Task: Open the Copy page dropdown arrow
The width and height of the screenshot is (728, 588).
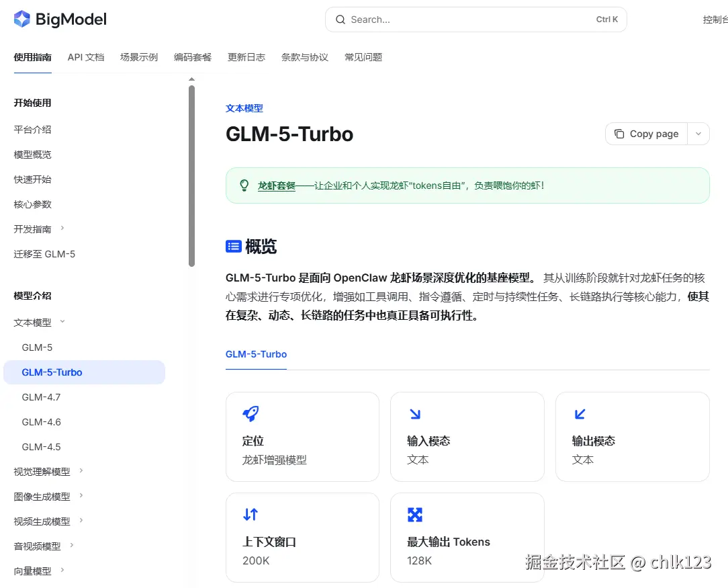Action: pyautogui.click(x=698, y=134)
